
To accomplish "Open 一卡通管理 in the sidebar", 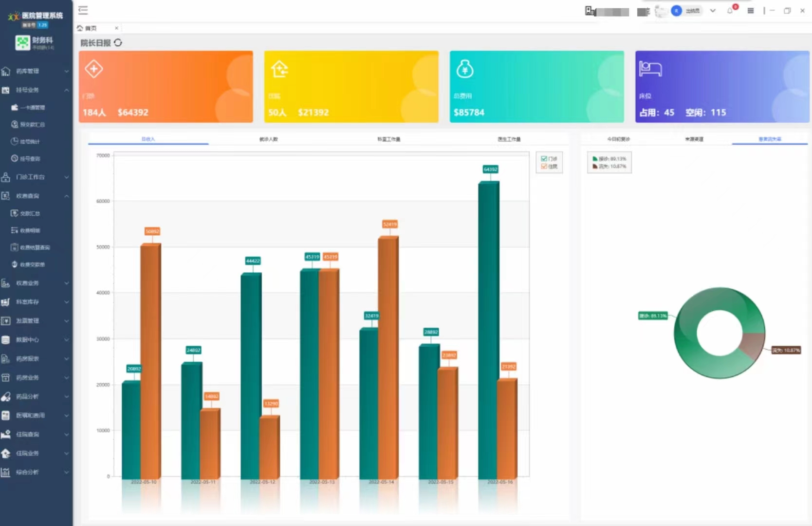I will pos(32,108).
